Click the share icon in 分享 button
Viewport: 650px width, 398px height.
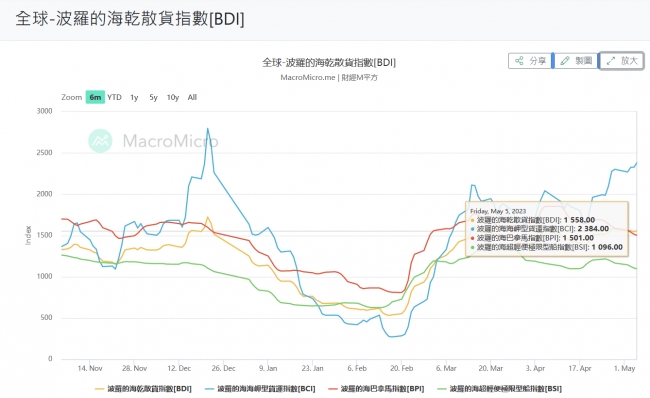click(x=519, y=61)
